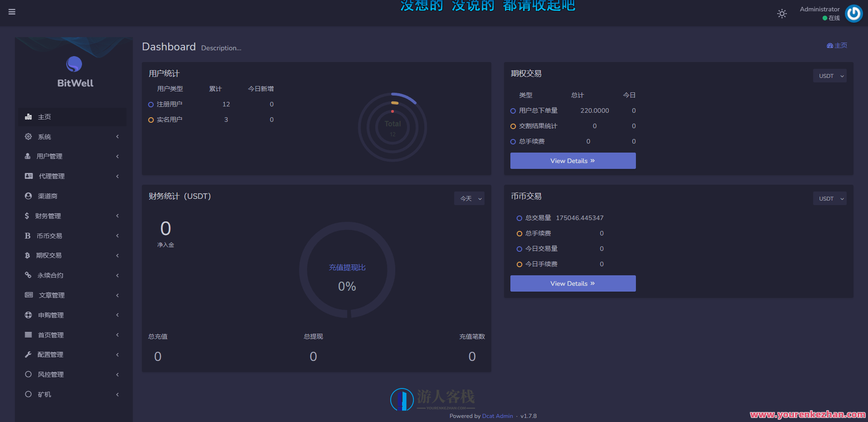This screenshot has height=422, width=868.
Task: Open the Dcat Admin footer link
Action: [x=497, y=416]
